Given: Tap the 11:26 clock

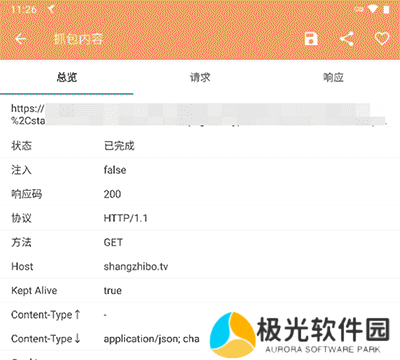Looking at the screenshot, I should [x=24, y=9].
